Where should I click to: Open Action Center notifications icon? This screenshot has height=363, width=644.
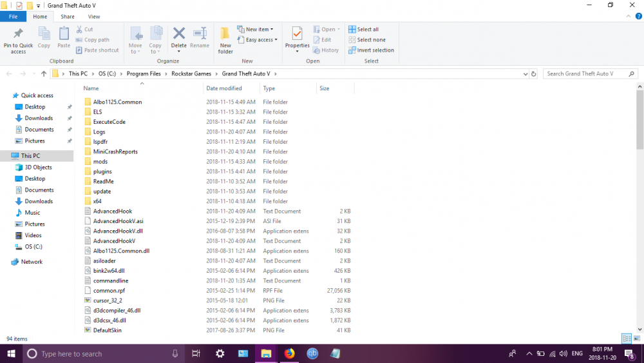(629, 353)
